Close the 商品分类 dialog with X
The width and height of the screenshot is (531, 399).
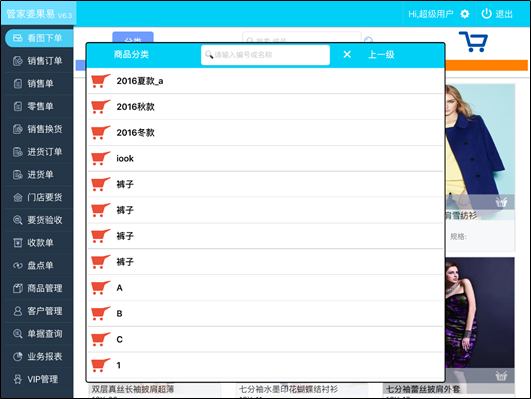pyautogui.click(x=347, y=54)
